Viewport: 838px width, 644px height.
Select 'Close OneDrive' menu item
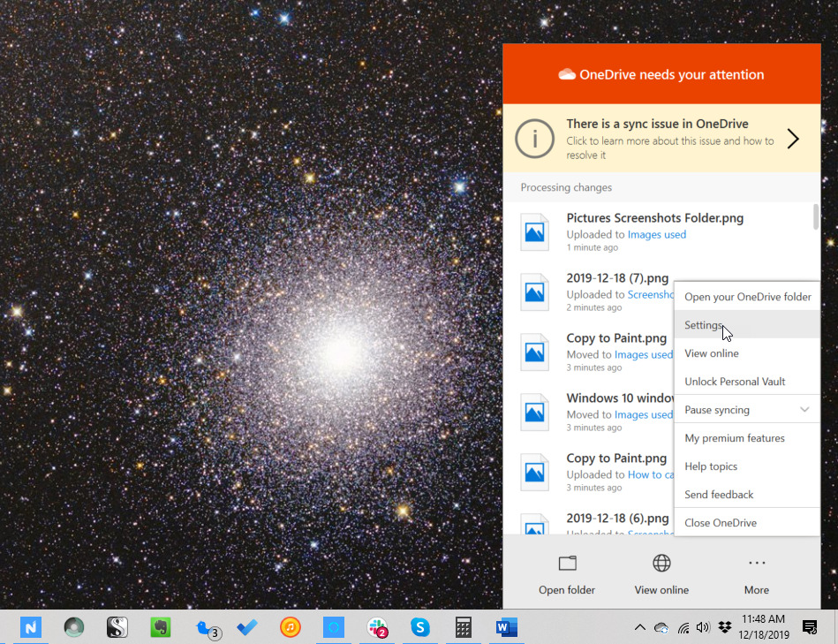point(747,523)
